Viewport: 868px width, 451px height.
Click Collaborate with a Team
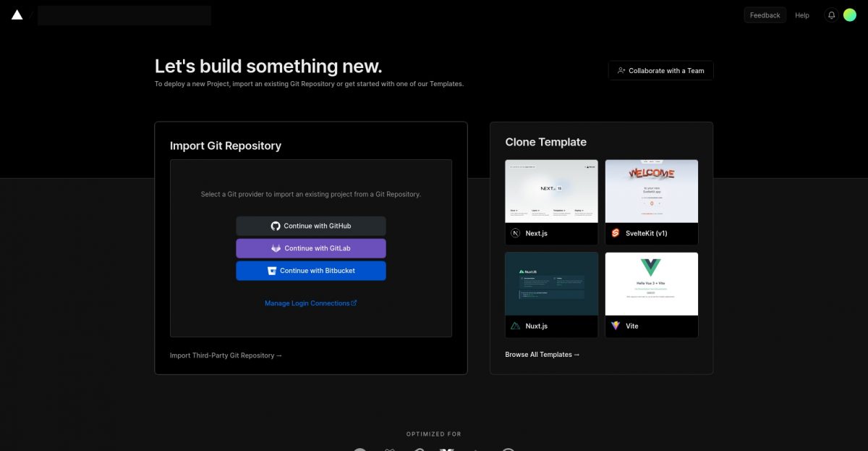[x=661, y=71]
